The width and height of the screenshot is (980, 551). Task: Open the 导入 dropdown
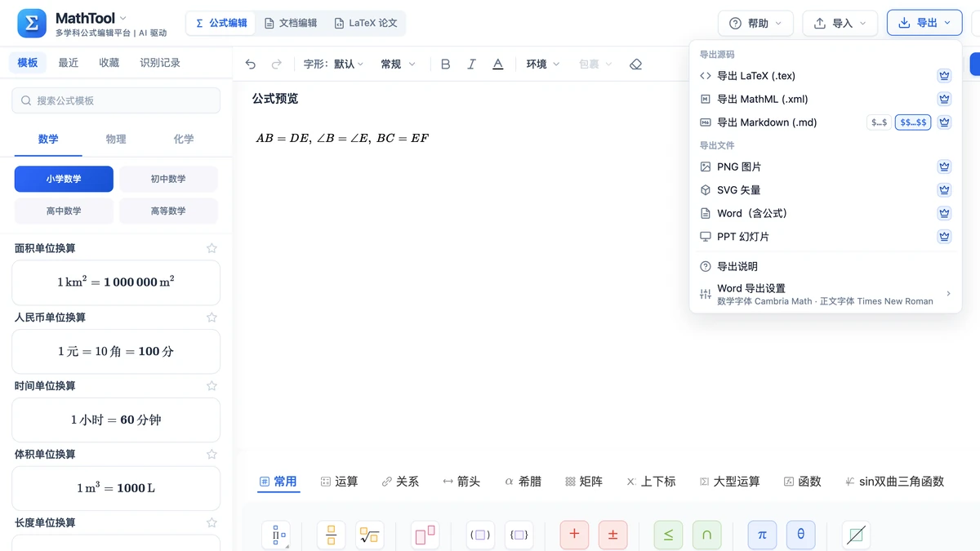pos(840,24)
